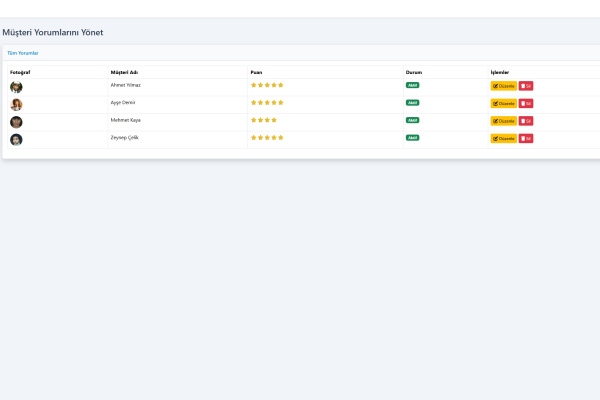Click the Müşteri Adı column header
Screen dimensions: 600x400
click(124, 72)
